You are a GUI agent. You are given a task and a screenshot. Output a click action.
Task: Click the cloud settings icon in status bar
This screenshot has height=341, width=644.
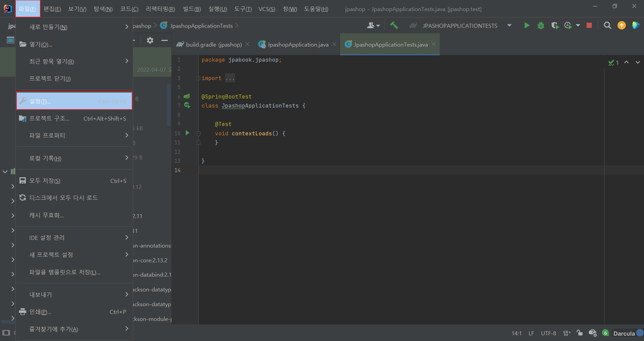(x=593, y=333)
